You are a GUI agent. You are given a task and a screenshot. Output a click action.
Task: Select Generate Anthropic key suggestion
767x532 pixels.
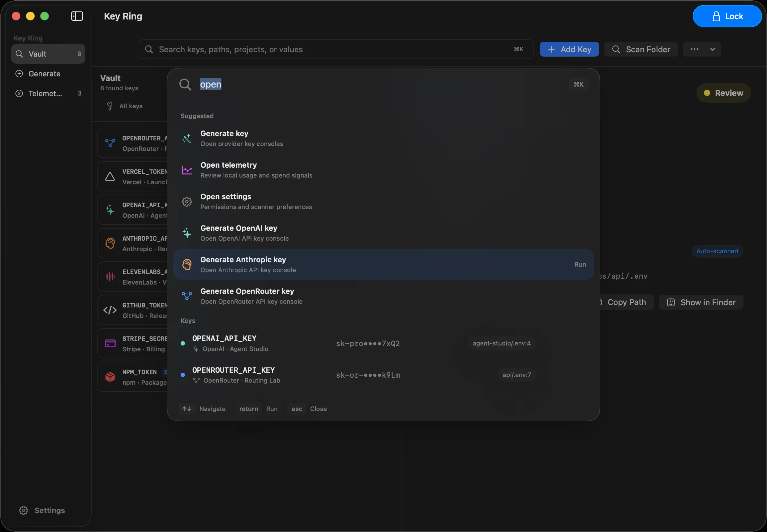tap(383, 264)
